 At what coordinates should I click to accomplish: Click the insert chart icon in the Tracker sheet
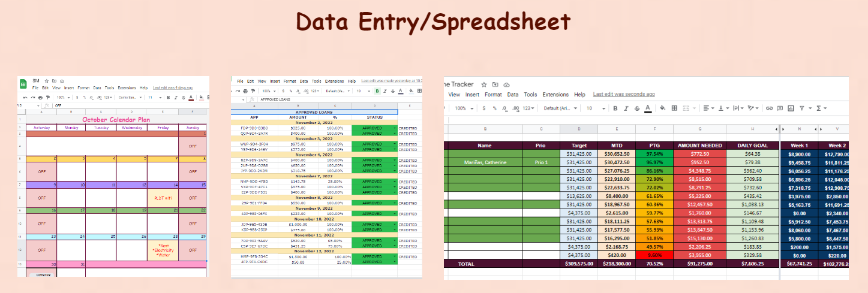[791, 108]
